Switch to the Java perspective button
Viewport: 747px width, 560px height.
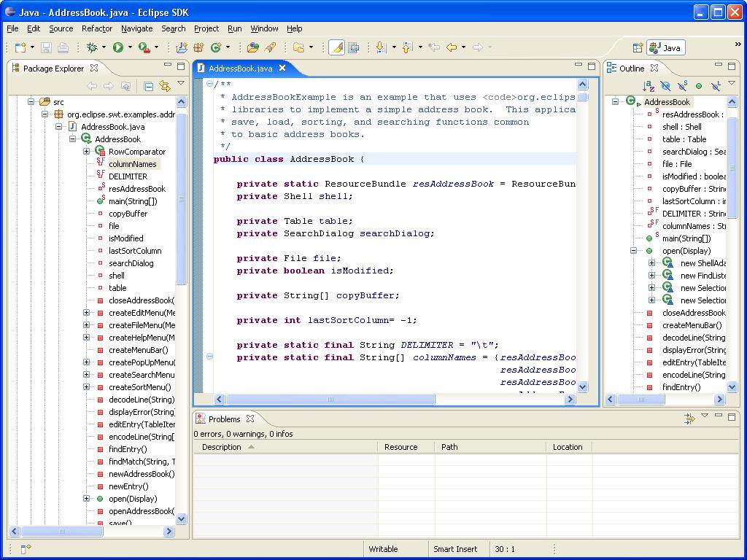click(x=666, y=47)
